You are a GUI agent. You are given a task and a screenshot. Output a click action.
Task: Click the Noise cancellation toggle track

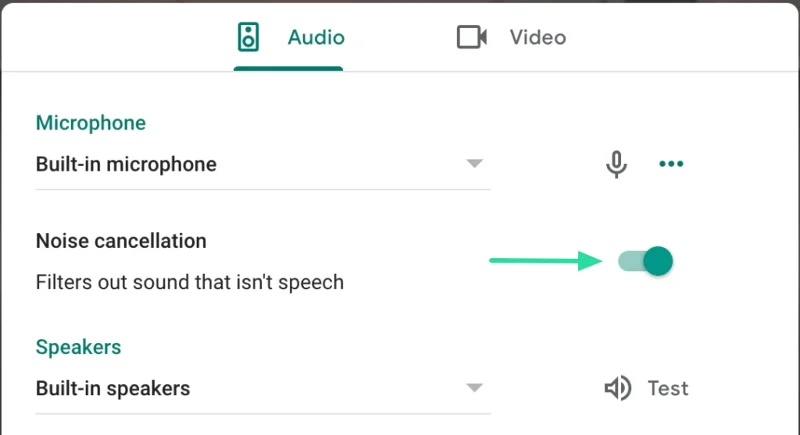(632, 261)
